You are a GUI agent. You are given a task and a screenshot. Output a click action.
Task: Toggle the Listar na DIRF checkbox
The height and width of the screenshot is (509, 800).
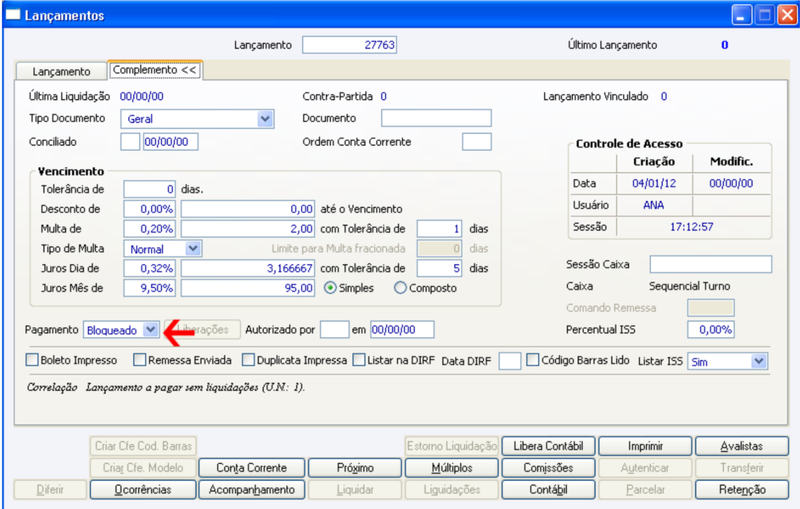[x=359, y=360]
